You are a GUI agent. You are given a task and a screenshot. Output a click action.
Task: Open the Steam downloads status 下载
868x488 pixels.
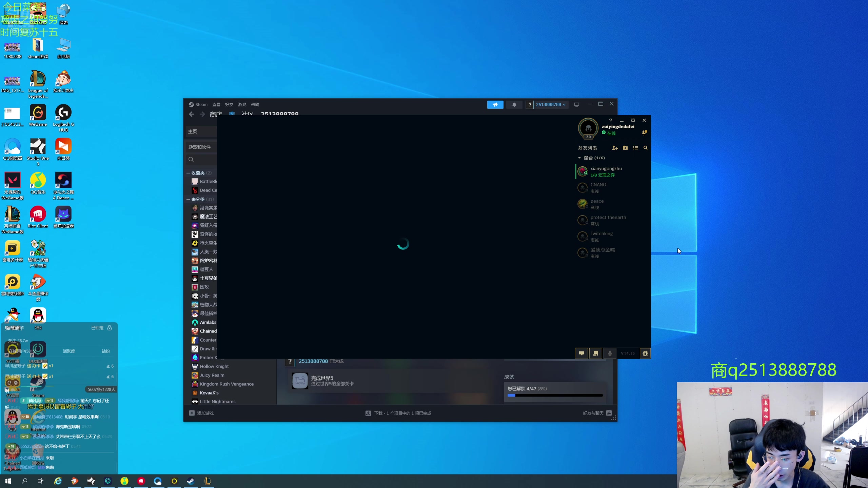(x=398, y=413)
